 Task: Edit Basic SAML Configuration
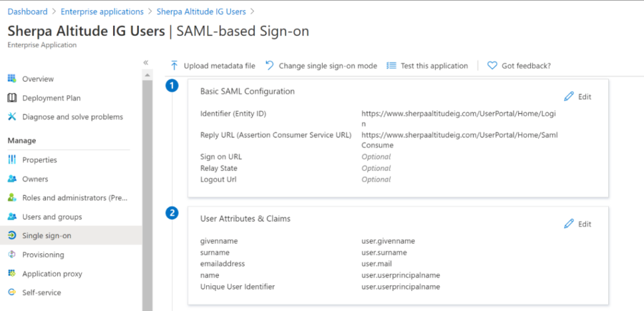point(578,97)
